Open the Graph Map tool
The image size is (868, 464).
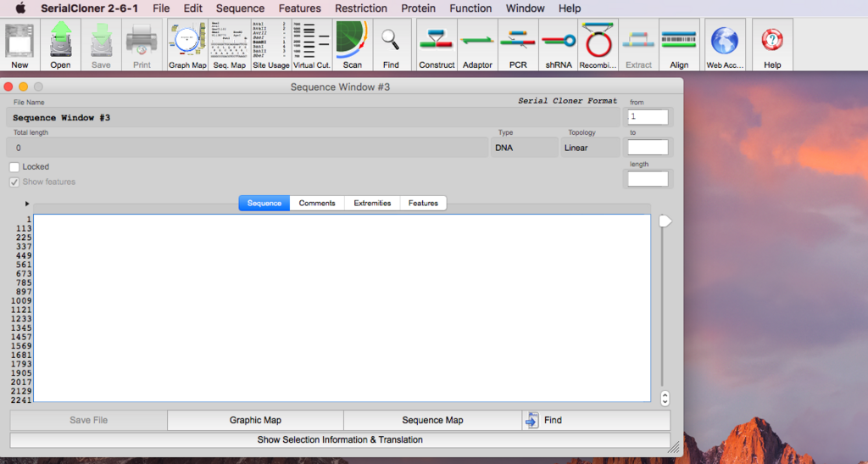tap(187, 44)
